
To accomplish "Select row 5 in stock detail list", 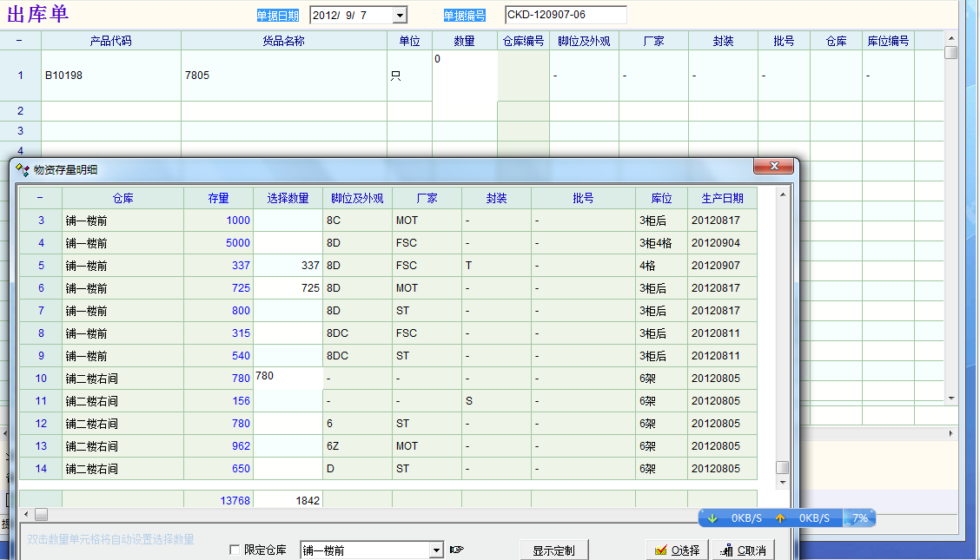I will (x=41, y=266).
